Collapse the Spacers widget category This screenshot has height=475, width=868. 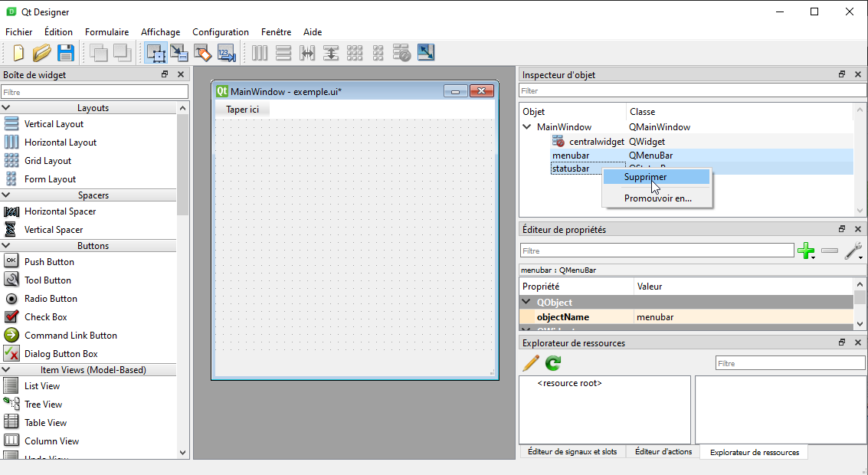(x=6, y=195)
